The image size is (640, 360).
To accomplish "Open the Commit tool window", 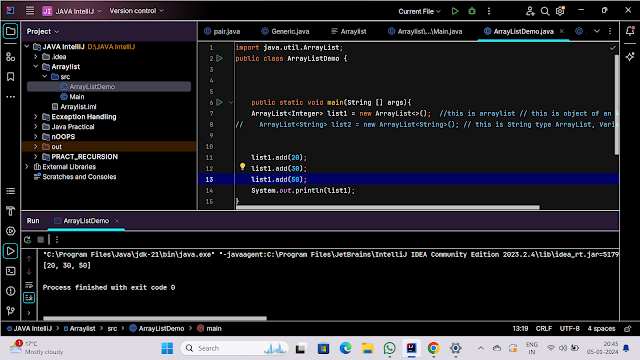I will pyautogui.click(x=11, y=57).
